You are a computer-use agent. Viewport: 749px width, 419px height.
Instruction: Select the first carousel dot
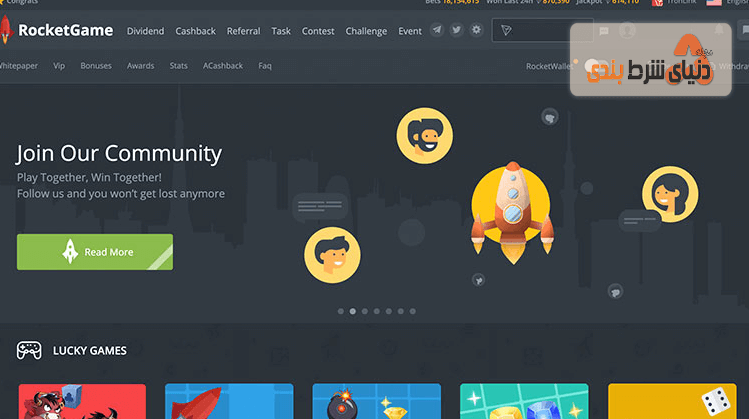(x=341, y=312)
